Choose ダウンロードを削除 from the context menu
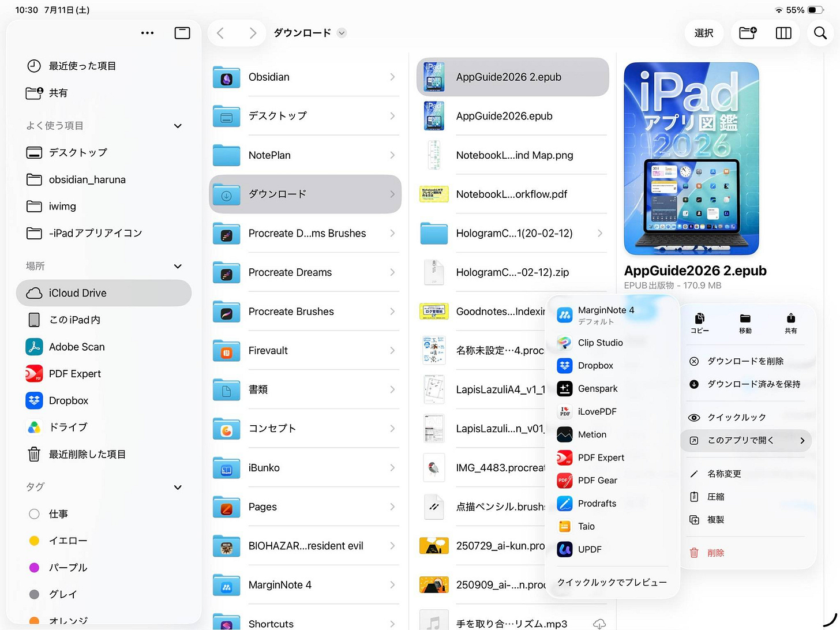 747,361
